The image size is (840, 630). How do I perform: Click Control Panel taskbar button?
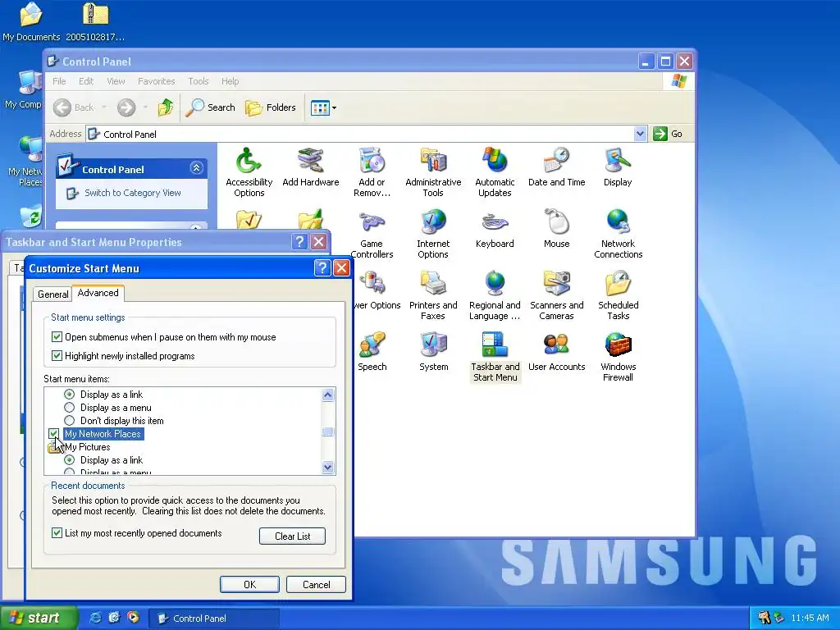214,619
